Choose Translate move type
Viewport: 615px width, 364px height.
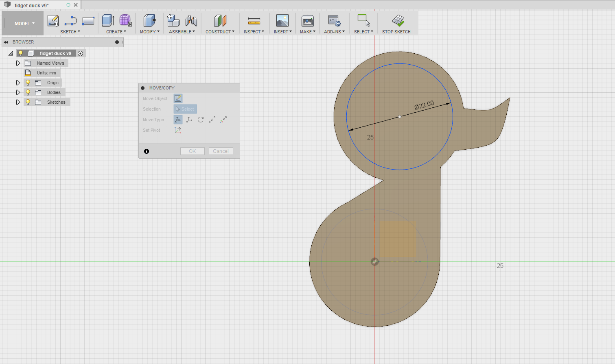coord(189,120)
